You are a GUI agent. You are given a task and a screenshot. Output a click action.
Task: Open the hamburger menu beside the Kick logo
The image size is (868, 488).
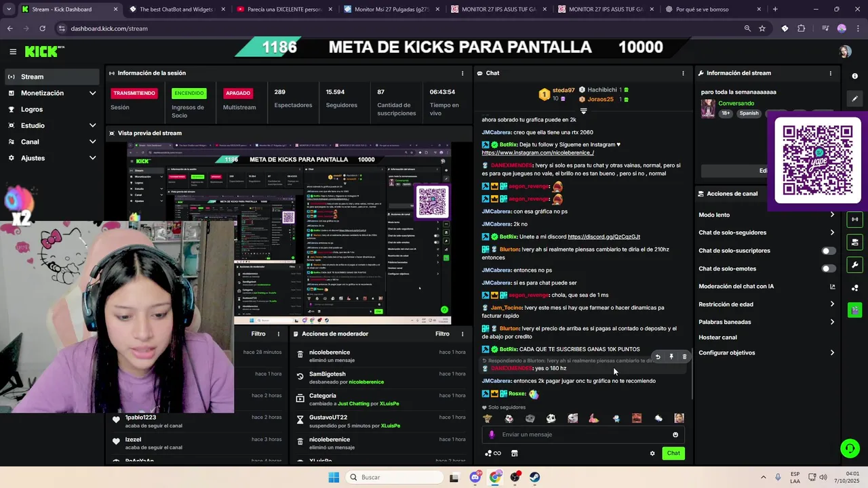pyautogui.click(x=13, y=52)
